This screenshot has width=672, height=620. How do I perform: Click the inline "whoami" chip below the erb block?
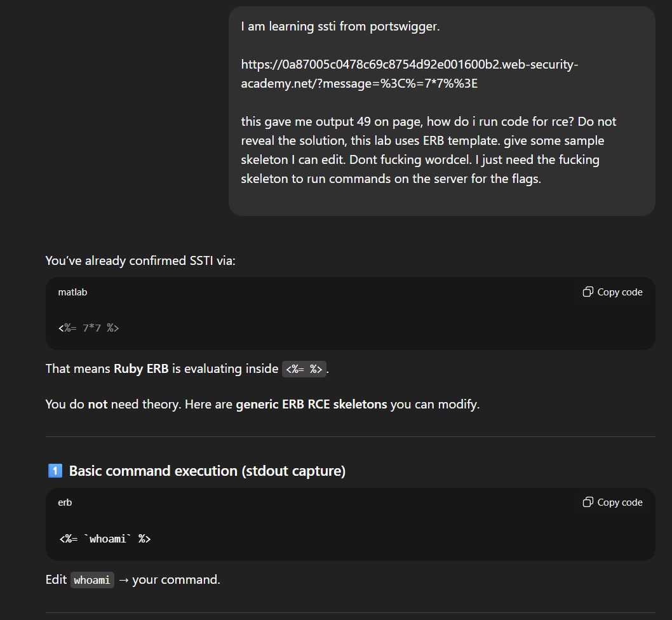point(92,580)
